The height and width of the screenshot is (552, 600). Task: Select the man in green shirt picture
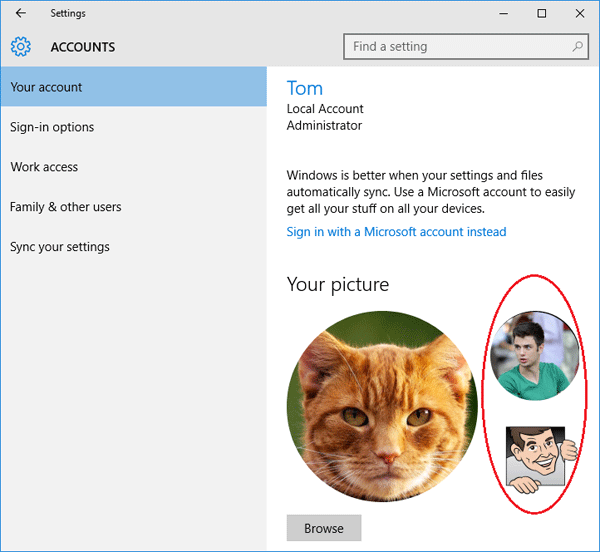pyautogui.click(x=534, y=355)
